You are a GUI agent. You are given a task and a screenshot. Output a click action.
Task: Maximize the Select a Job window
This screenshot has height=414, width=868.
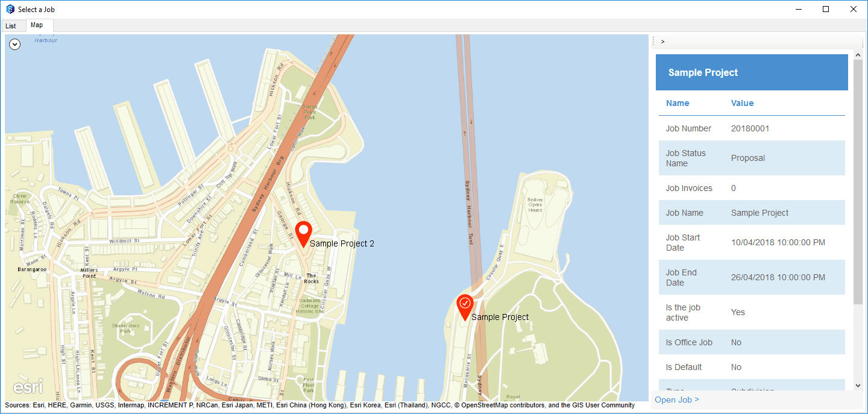click(826, 9)
